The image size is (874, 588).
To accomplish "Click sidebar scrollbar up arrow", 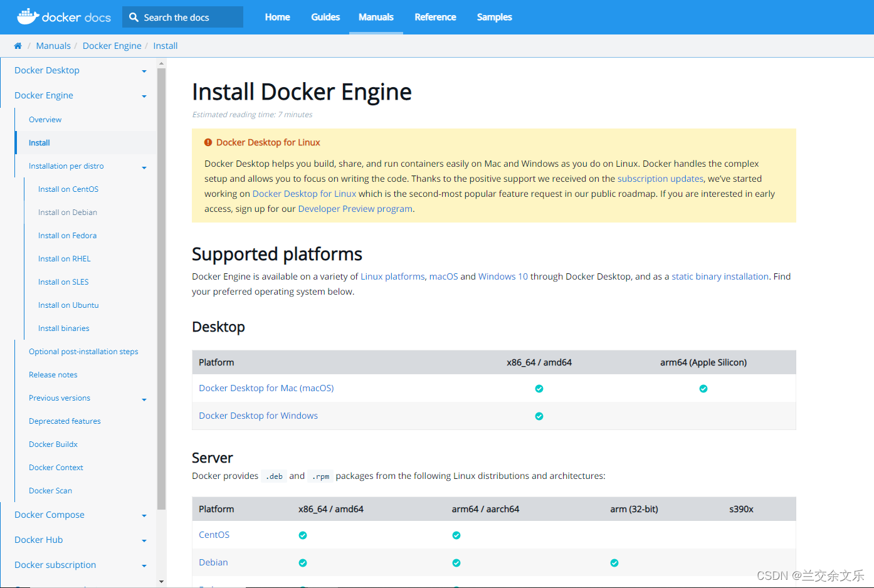I will [161, 63].
